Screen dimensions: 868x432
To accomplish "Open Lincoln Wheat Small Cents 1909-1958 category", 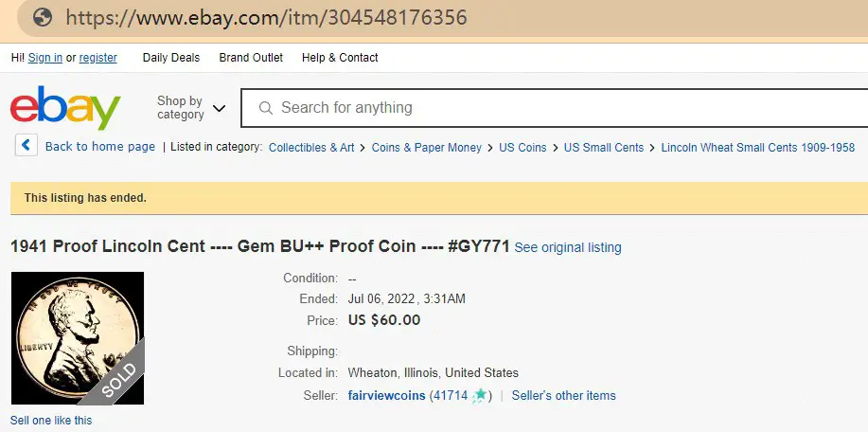I will pos(758,148).
